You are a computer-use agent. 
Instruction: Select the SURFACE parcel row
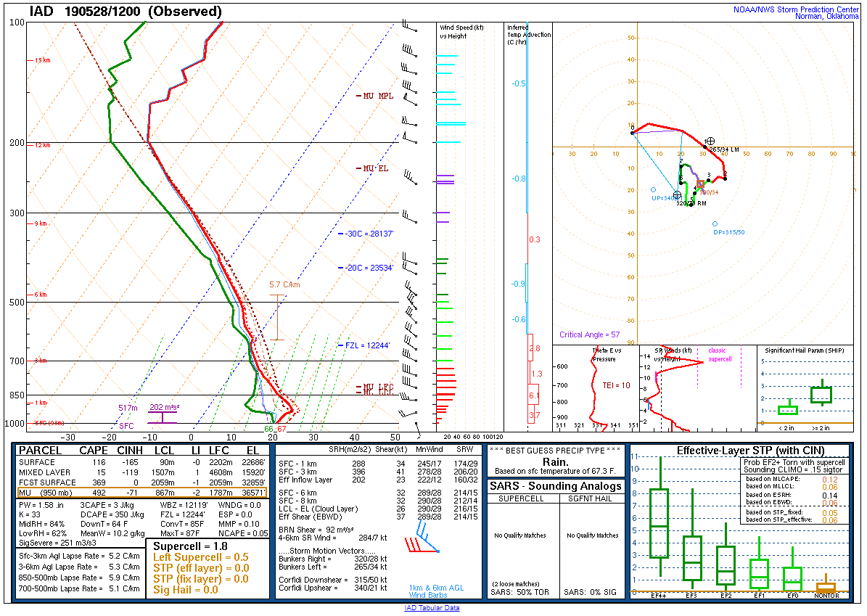tap(142, 462)
